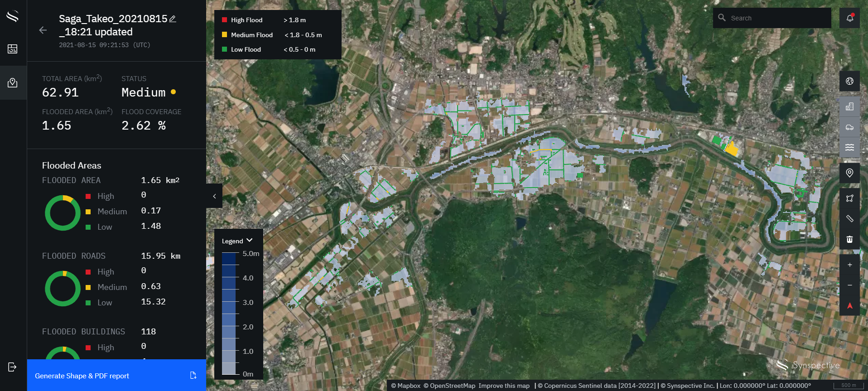
Task: Click the total area value 62.91
Action: [60, 92]
